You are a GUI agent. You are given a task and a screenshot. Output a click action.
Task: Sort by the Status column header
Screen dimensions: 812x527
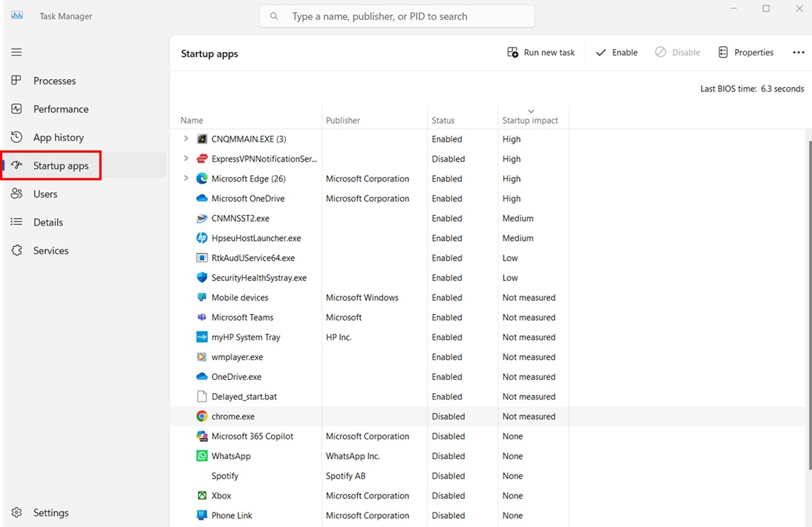443,120
